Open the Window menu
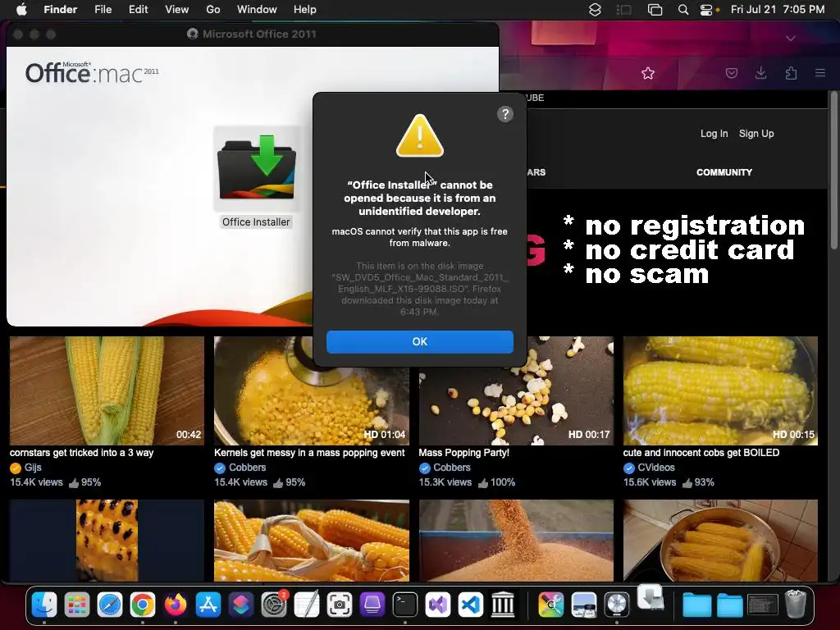This screenshot has width=840, height=630. pos(257,10)
